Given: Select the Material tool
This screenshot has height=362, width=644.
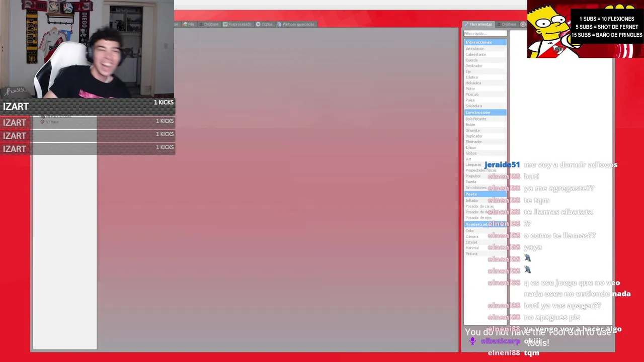Looking at the screenshot, I should 485,248.
